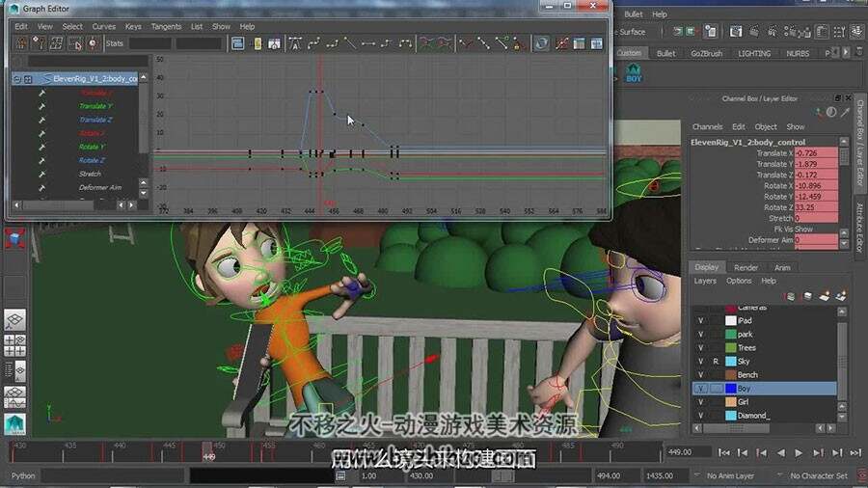Open the Graph Editor Curves menu
868x488 pixels.
(x=103, y=27)
